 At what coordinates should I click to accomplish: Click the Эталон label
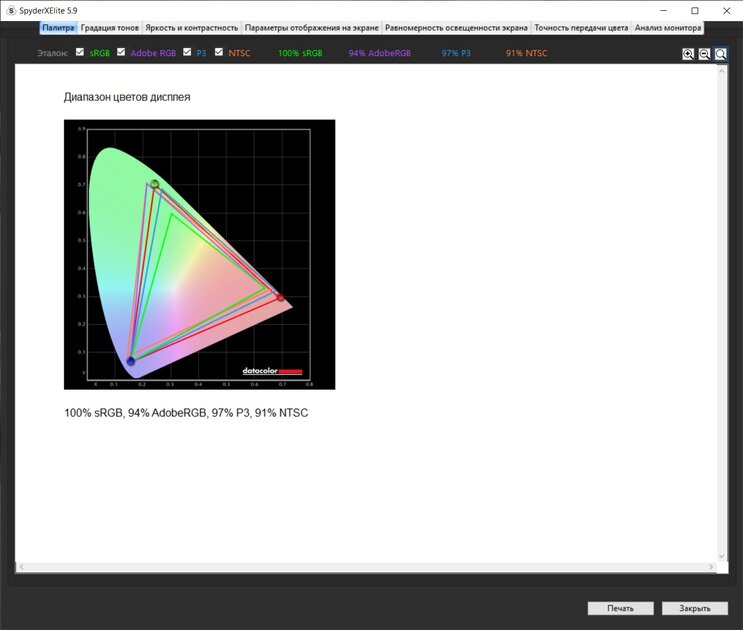click(53, 53)
